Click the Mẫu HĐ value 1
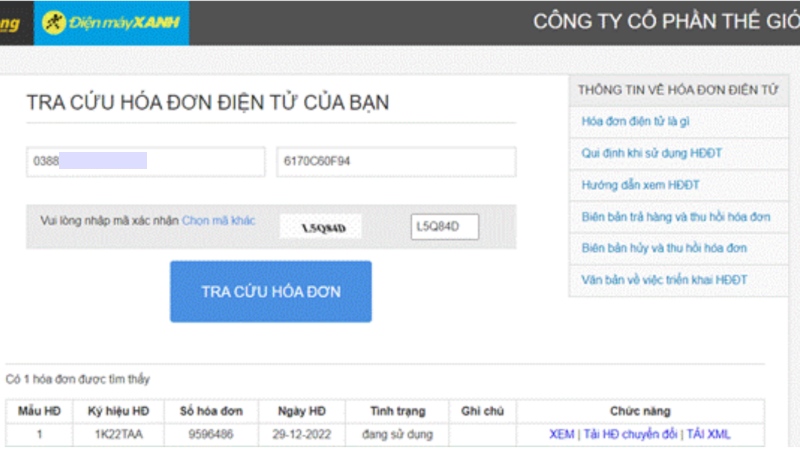This screenshot has height=450, width=800. [39, 434]
